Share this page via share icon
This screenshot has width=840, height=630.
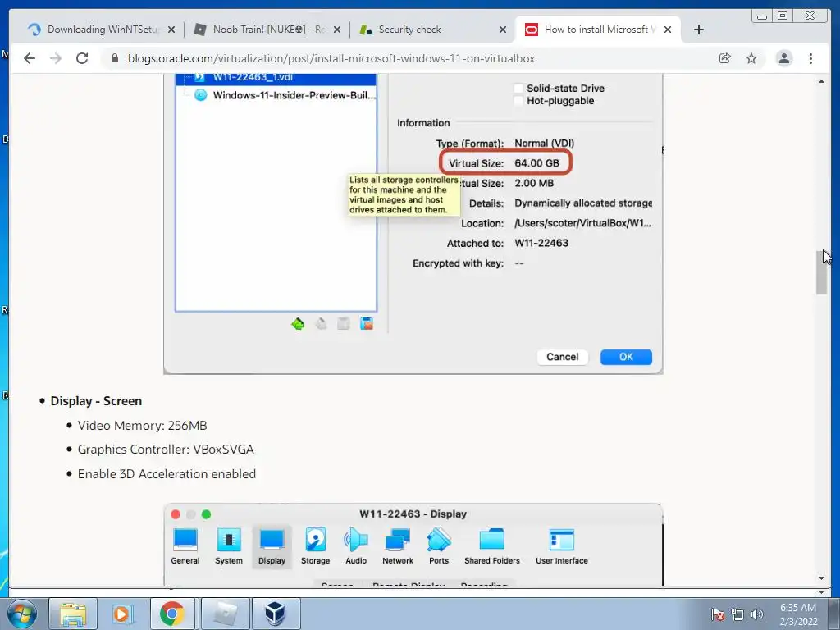(x=725, y=58)
